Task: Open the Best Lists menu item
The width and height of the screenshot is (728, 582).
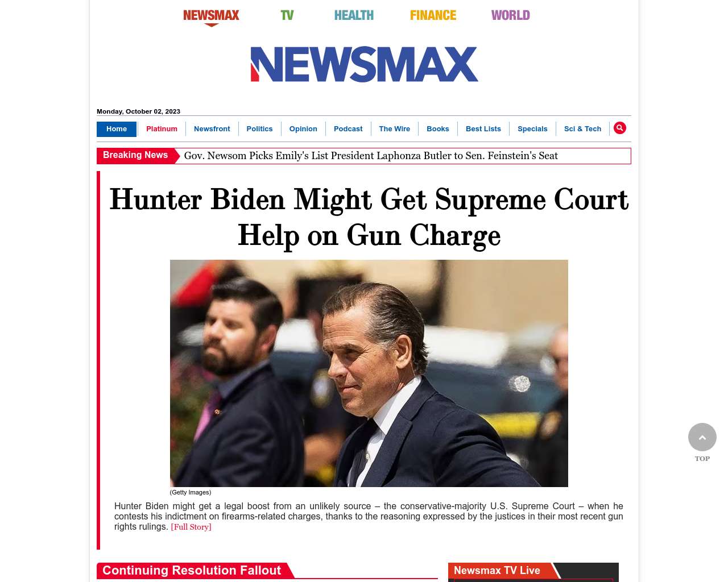Action: point(483,129)
